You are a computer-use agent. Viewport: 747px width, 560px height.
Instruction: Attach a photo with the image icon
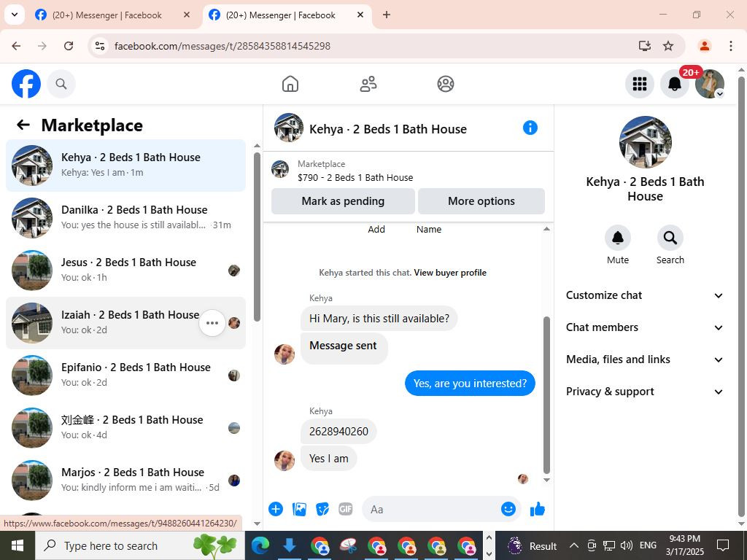point(299,509)
